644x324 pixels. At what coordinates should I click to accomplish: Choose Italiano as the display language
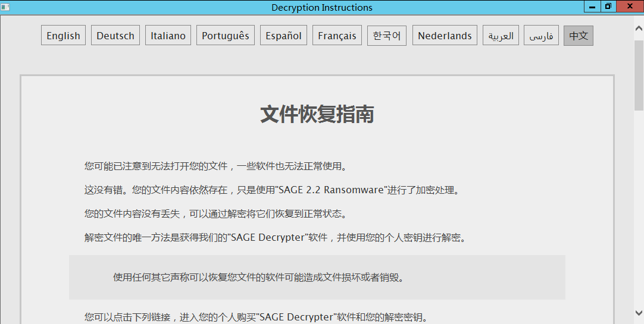tap(168, 36)
